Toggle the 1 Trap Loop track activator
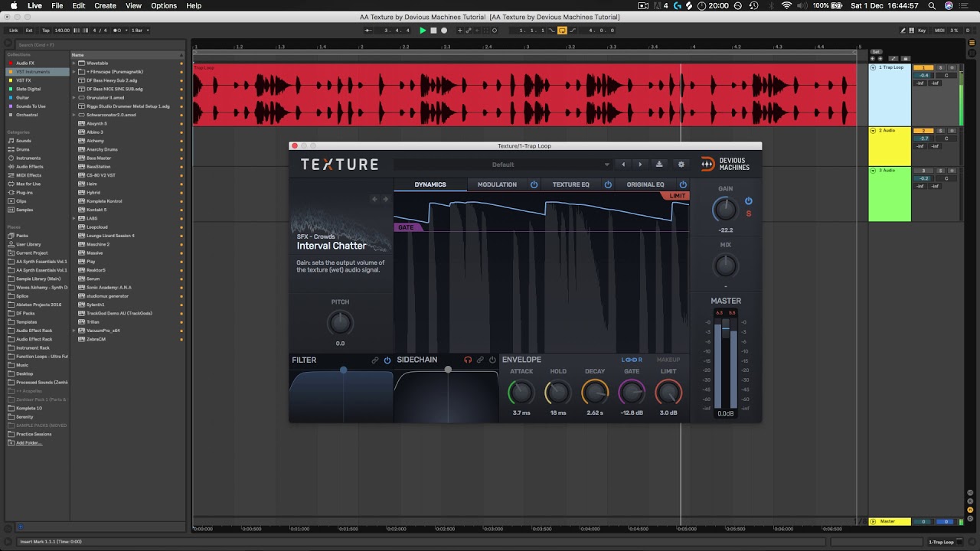This screenshot has height=551, width=980. (x=925, y=67)
